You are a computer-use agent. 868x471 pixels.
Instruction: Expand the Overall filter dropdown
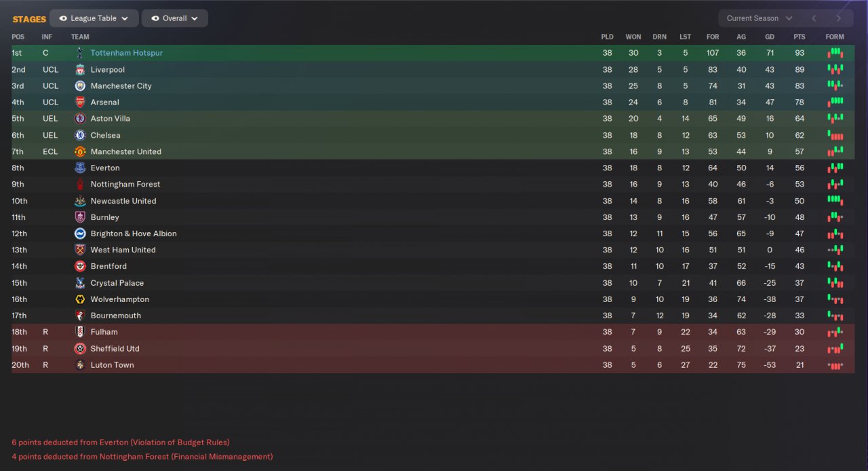[175, 18]
